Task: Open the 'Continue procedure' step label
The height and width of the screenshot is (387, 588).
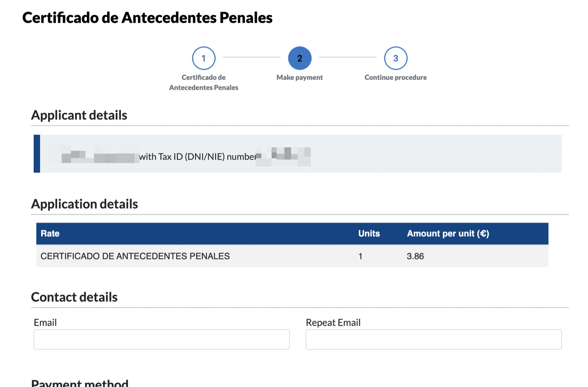Action: pos(395,77)
